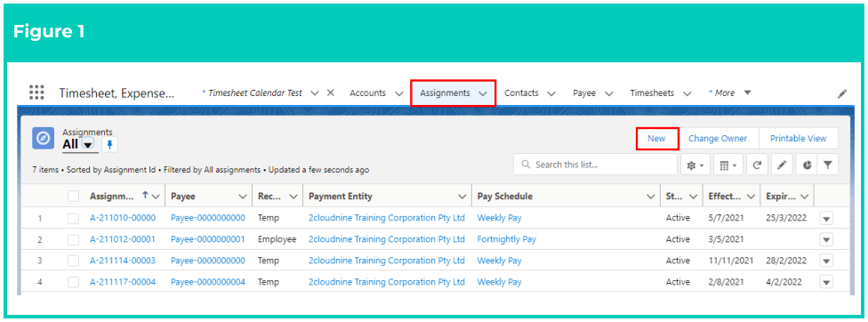Switch to the Contacts tab
Screen dimensions: 868x322
[x=521, y=93]
